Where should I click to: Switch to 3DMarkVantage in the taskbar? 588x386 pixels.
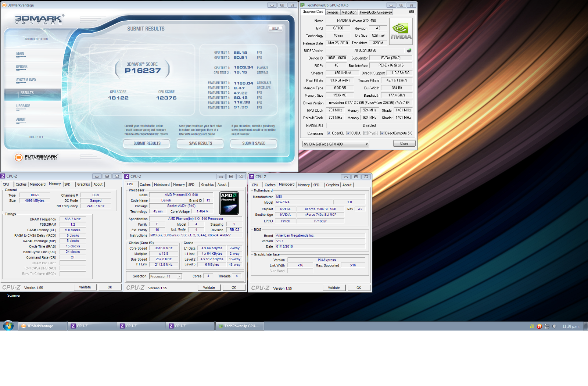(x=43, y=326)
